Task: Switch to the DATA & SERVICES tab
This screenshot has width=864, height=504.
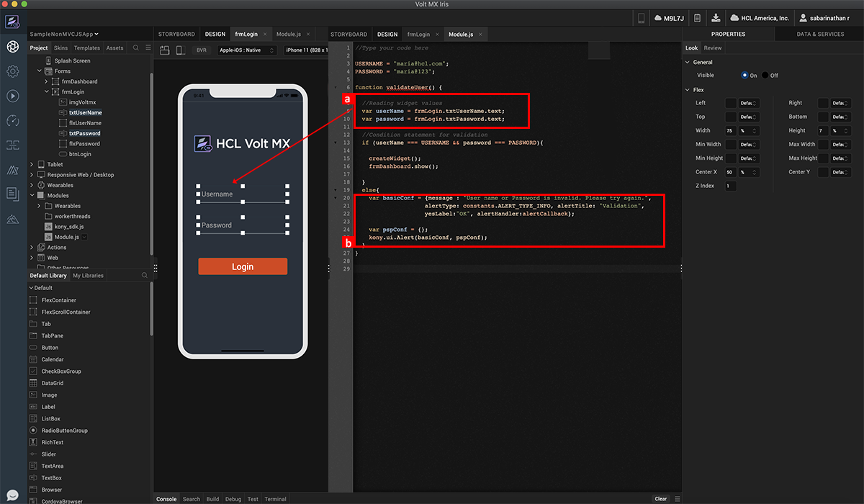Action: tap(820, 34)
